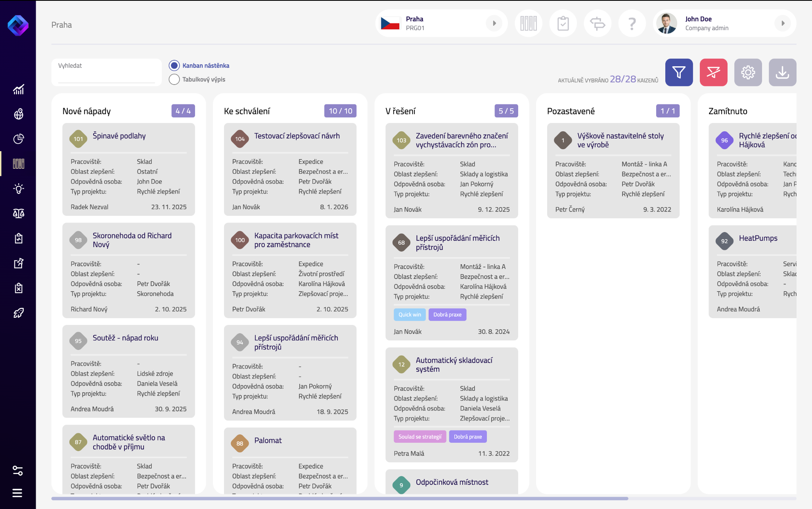The width and height of the screenshot is (812, 509).
Task: Click the blue filter funnel button
Action: [679, 72]
